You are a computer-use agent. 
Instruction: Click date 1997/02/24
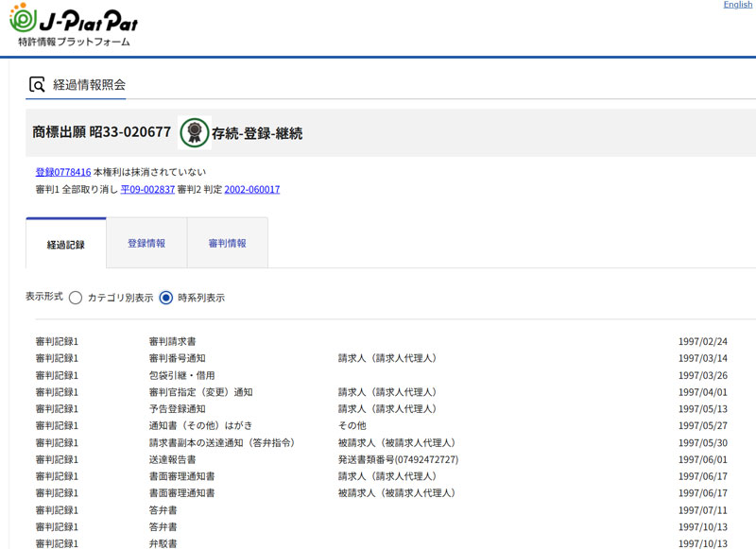[x=702, y=341]
